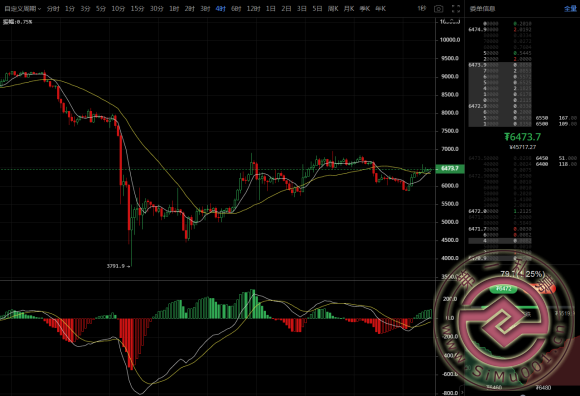The height and width of the screenshot is (396, 580).
Task: Click the 3791.9 low price marker
Action: click(x=116, y=266)
